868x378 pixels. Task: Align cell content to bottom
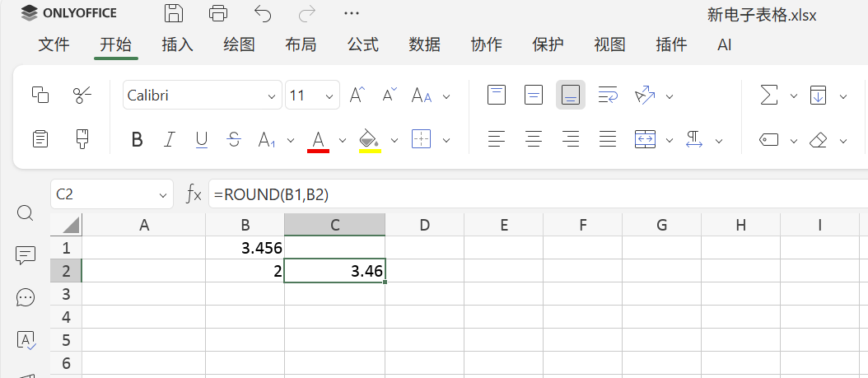(571, 95)
